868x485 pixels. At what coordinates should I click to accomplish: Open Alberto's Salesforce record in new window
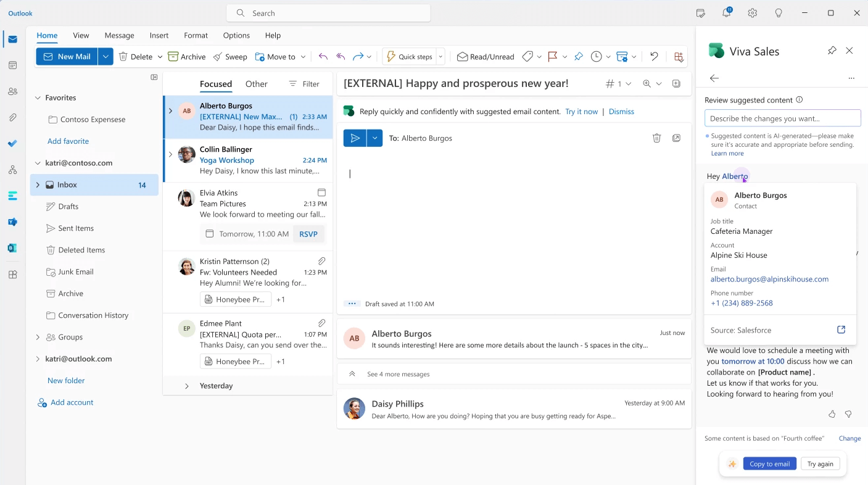pos(841,330)
